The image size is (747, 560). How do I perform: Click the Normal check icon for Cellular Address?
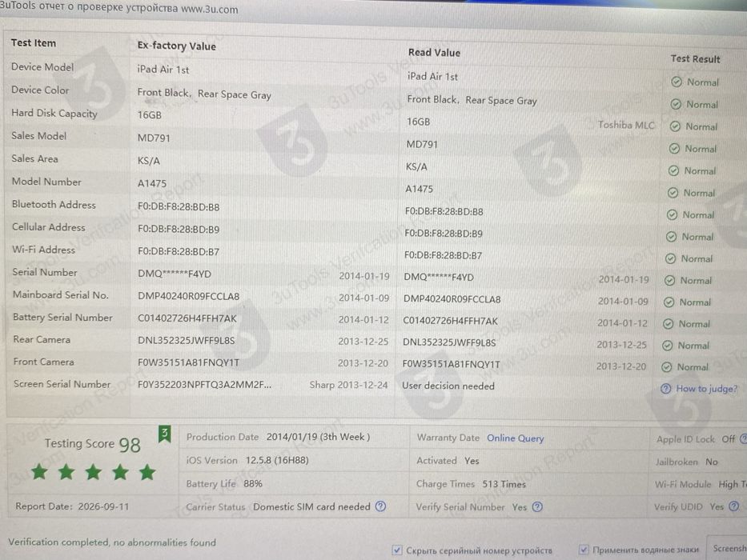(671, 237)
